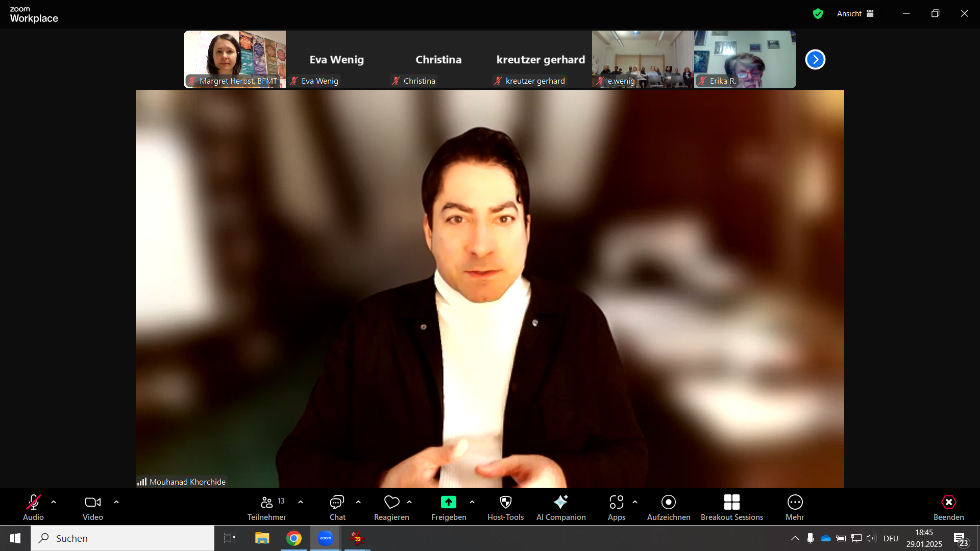
Task: Expand share options arrow next to Freigeben
Action: pos(472,503)
